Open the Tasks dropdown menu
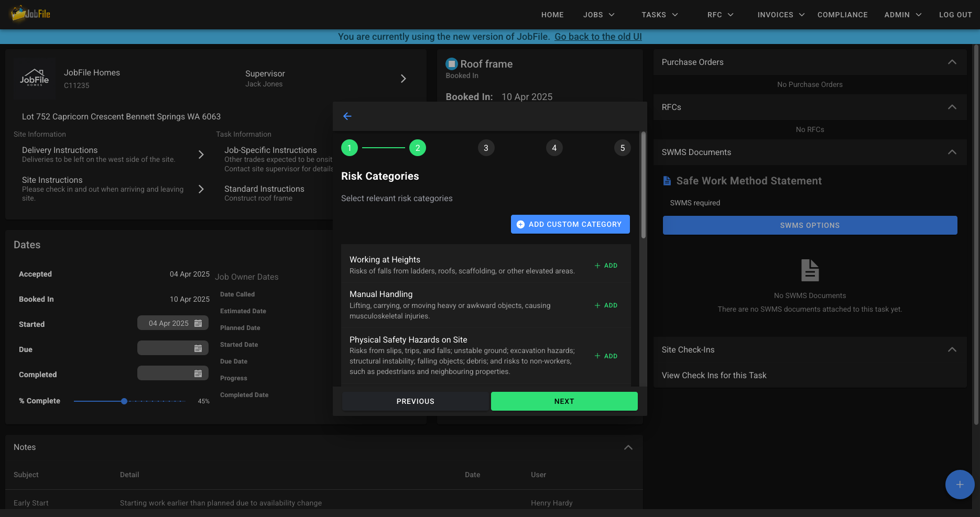980x517 pixels. [660, 15]
